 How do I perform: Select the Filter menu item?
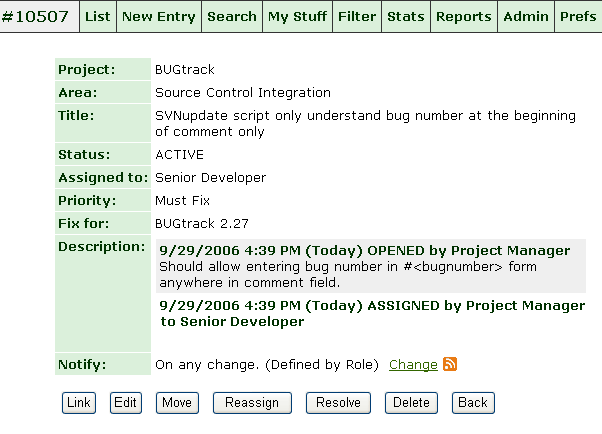click(x=357, y=16)
